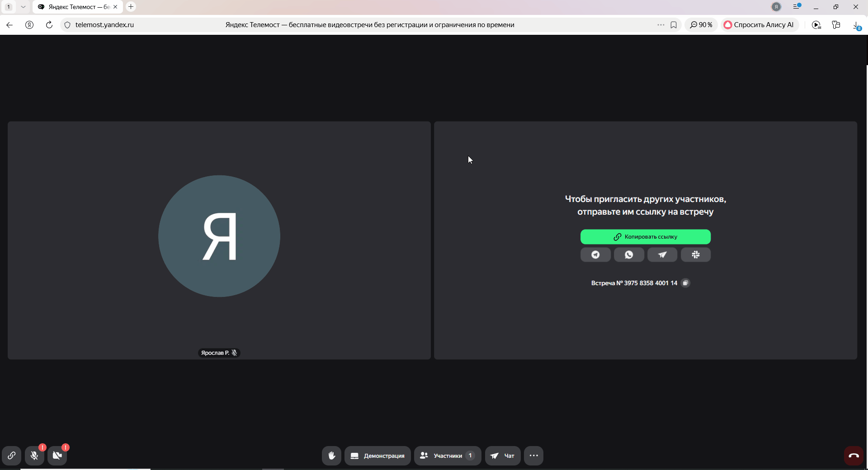Open the Чат chat panel

pyautogui.click(x=503, y=456)
